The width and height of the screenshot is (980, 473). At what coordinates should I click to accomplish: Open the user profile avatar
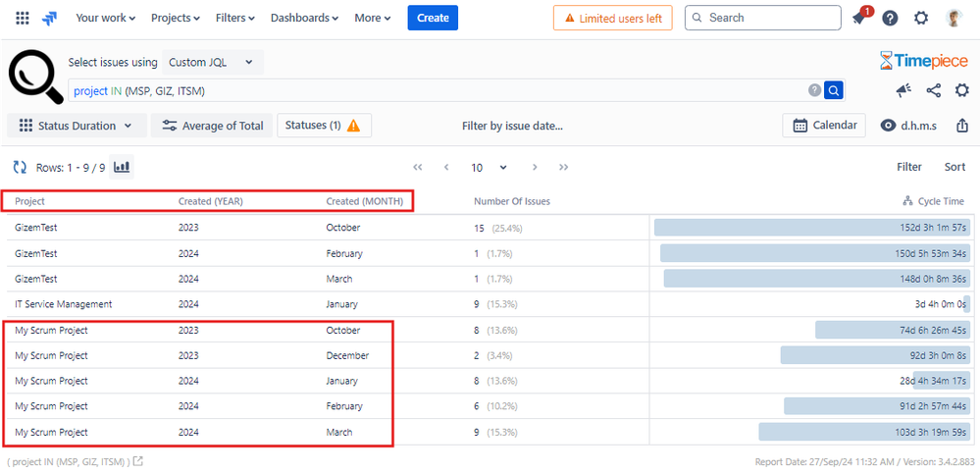pos(954,18)
